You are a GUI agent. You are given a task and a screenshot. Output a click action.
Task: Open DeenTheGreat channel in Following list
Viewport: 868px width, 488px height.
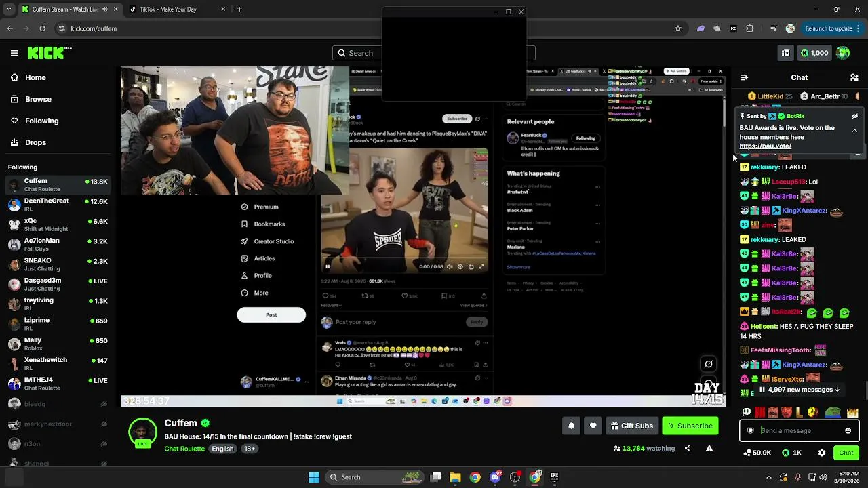[x=58, y=205]
